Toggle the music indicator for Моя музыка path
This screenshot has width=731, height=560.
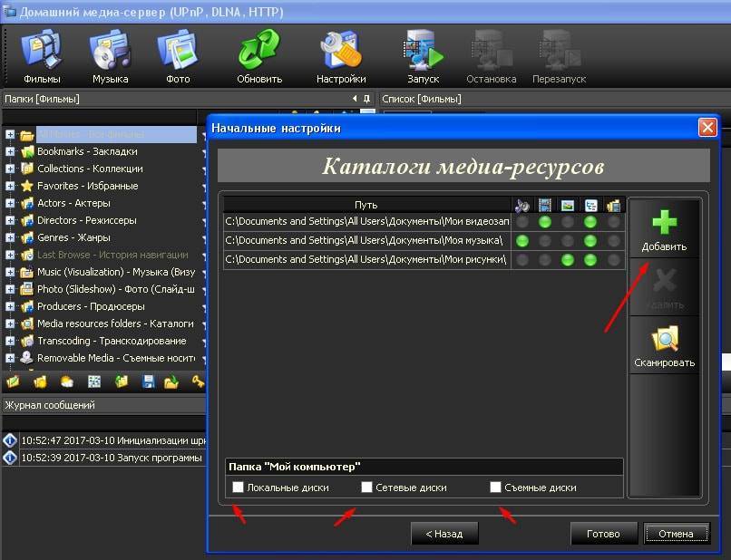522,240
